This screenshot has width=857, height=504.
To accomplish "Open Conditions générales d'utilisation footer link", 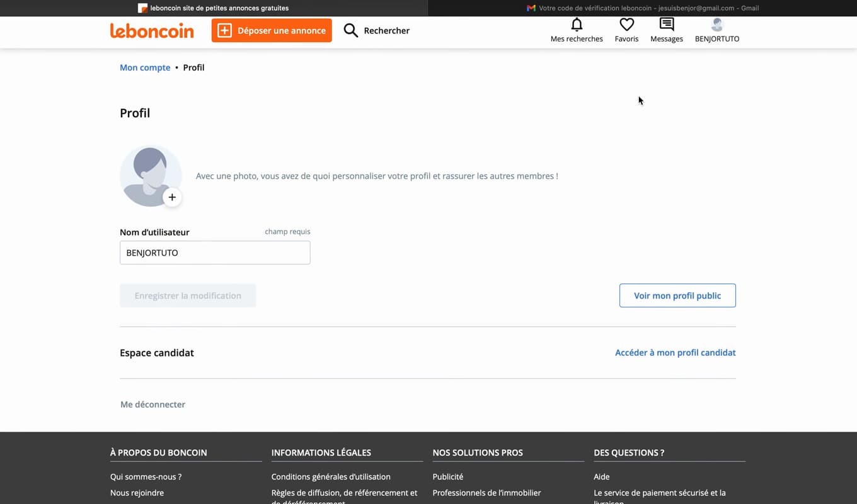I will pyautogui.click(x=331, y=477).
